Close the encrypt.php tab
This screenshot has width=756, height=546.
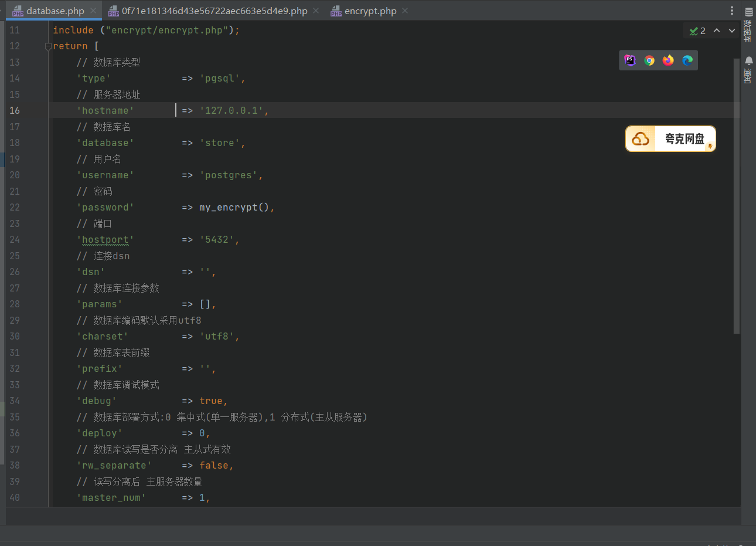pyautogui.click(x=404, y=10)
